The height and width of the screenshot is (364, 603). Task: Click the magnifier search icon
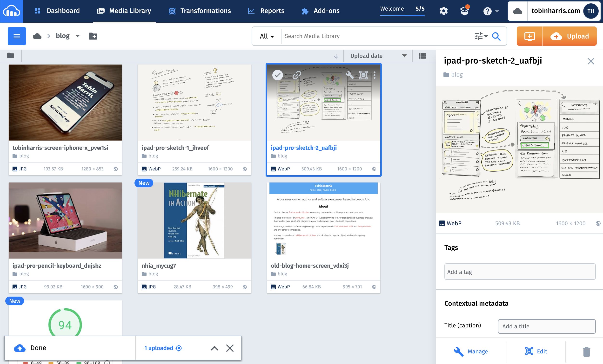pyautogui.click(x=496, y=36)
